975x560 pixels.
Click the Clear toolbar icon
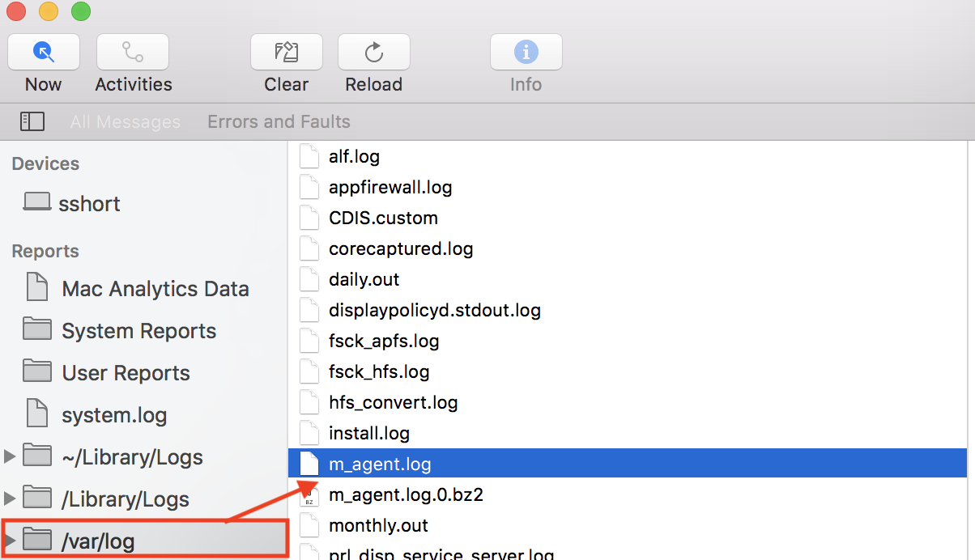[x=287, y=52]
